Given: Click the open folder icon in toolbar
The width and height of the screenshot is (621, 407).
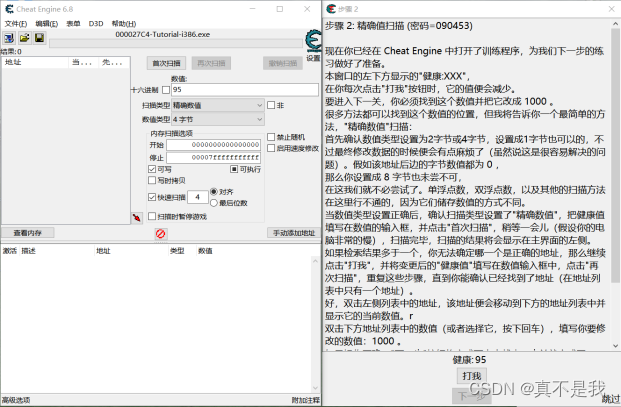Looking at the screenshot, I should (x=24, y=38).
